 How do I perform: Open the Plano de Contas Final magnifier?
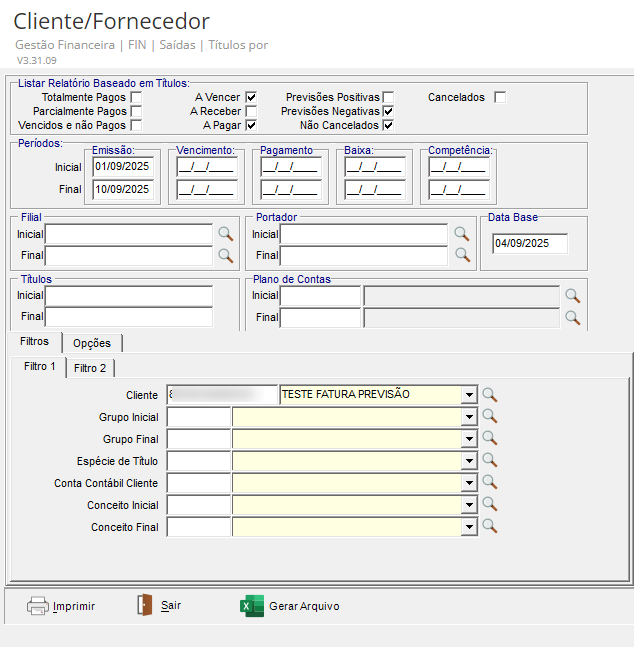click(x=572, y=317)
